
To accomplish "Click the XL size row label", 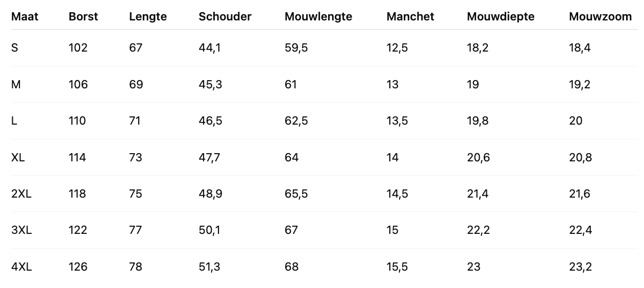I will (18, 157).
